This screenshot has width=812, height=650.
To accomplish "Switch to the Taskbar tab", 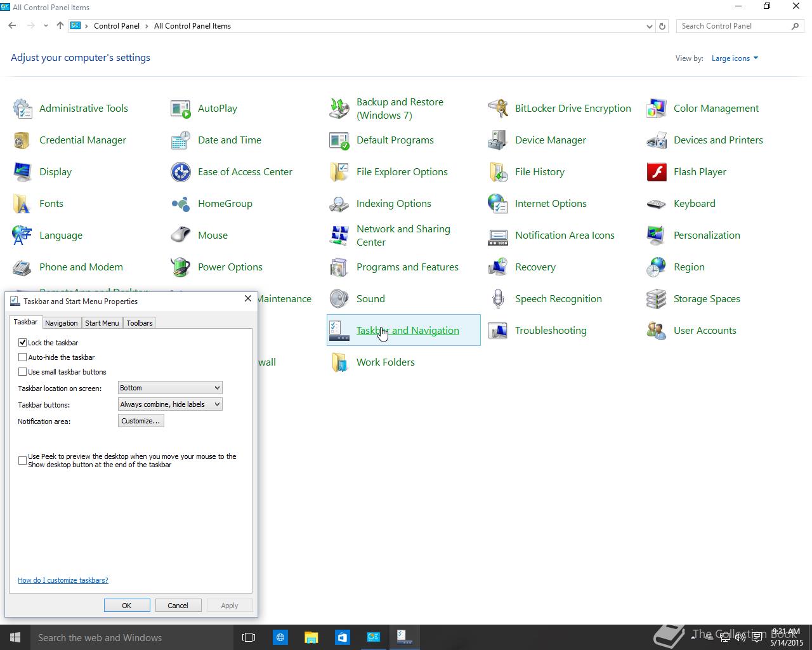I will (x=26, y=322).
